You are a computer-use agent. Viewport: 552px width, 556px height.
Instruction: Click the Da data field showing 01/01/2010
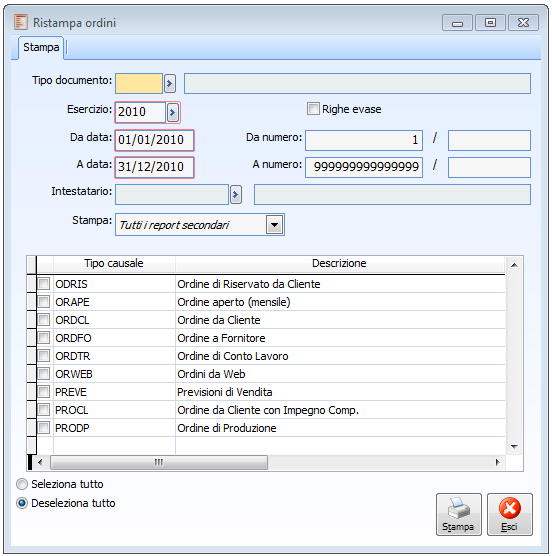tap(154, 140)
